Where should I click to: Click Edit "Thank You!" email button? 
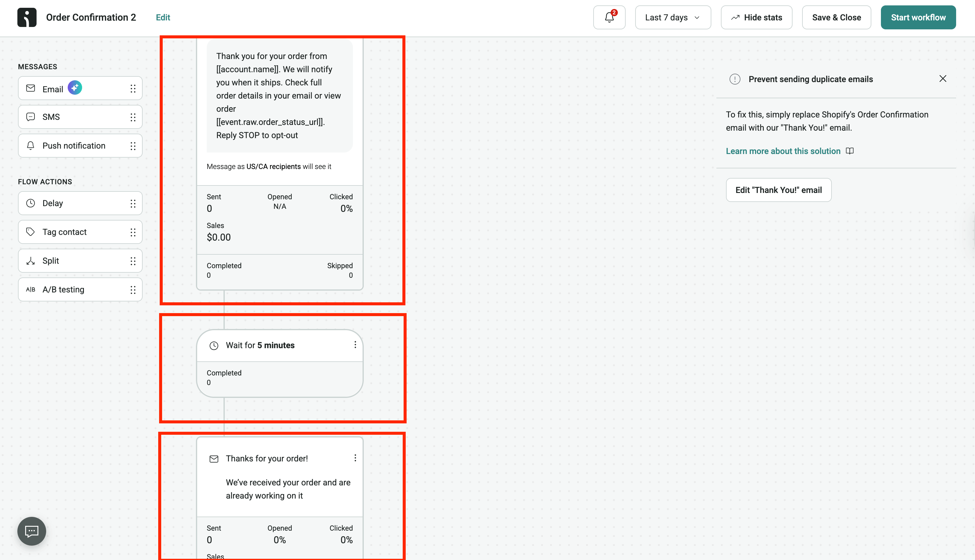pos(778,190)
